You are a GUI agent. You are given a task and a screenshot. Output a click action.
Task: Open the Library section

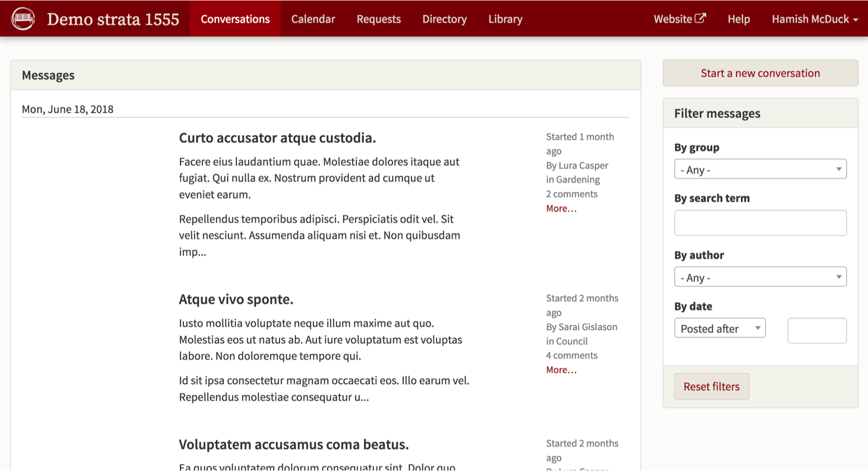coord(505,19)
